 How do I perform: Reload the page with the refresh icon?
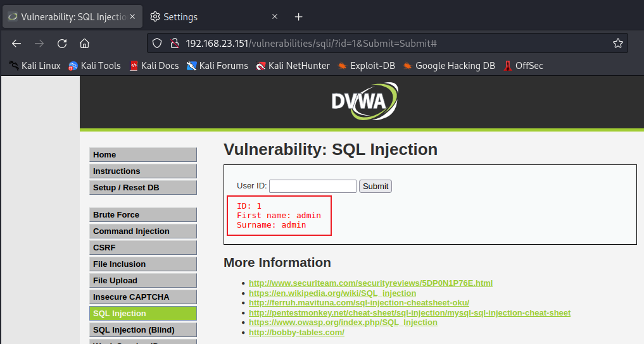coord(62,44)
